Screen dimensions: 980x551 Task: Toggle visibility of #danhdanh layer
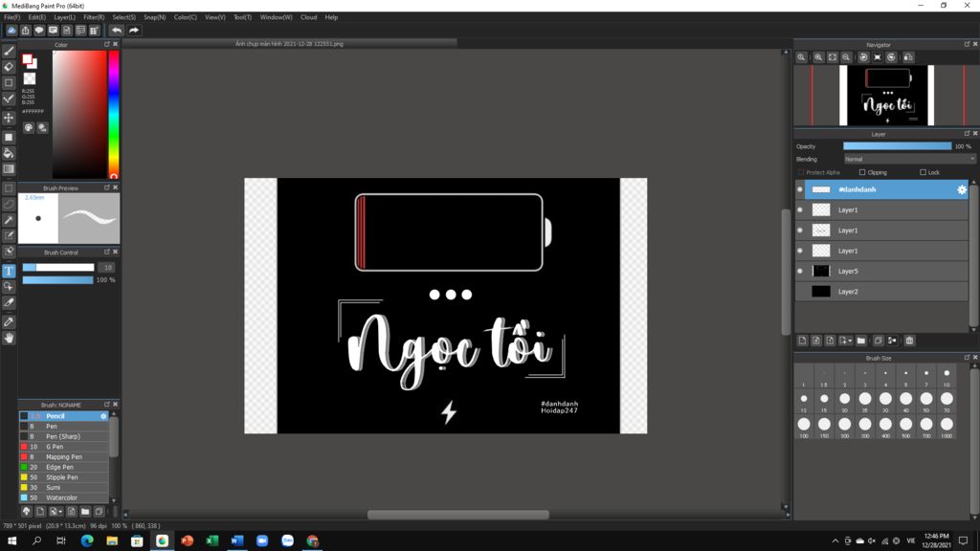(x=800, y=189)
